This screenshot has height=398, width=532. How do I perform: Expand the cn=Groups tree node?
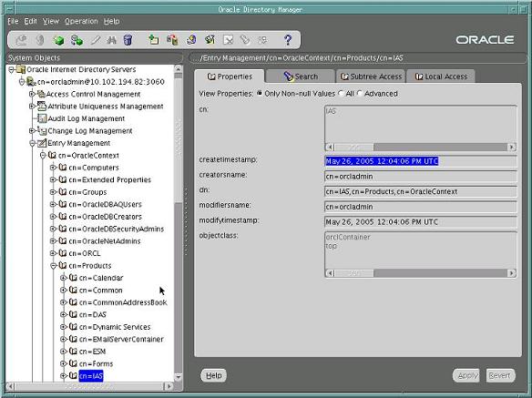53,192
